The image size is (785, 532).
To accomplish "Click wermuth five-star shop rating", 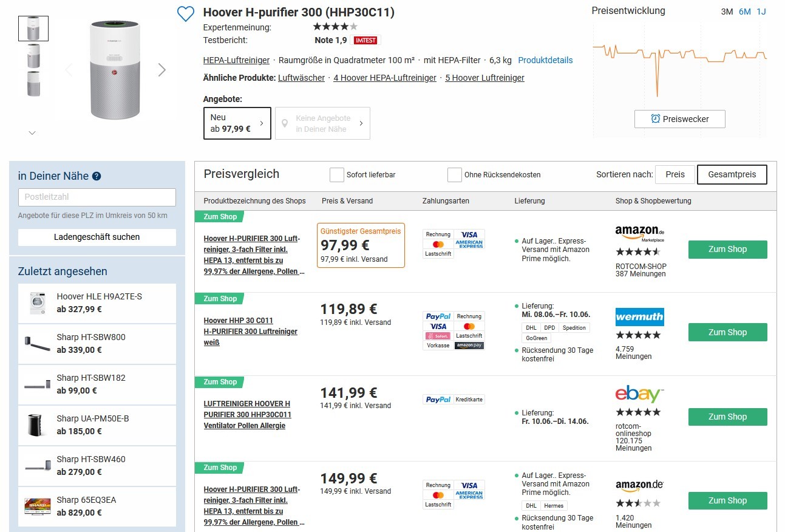I will click(x=638, y=335).
